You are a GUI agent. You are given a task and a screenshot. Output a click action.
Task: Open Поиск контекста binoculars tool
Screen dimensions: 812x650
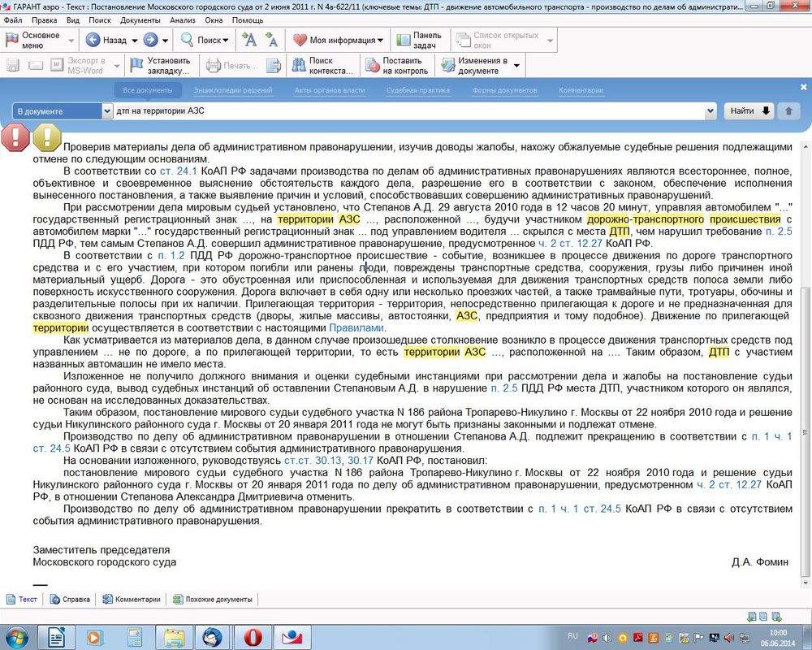pyautogui.click(x=296, y=66)
